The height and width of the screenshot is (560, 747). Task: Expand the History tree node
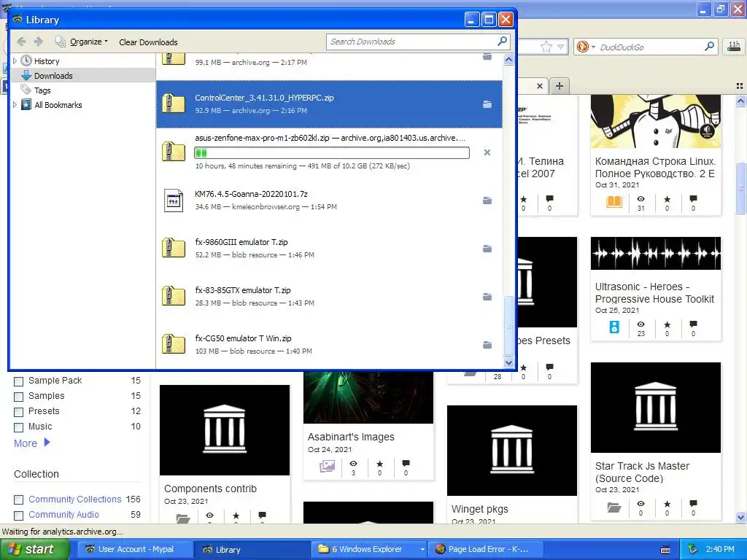[15, 61]
